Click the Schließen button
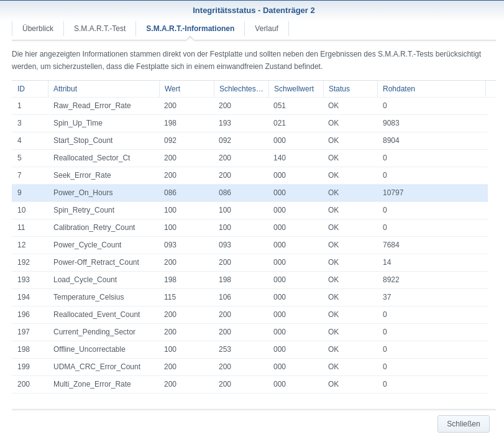 [x=463, y=424]
